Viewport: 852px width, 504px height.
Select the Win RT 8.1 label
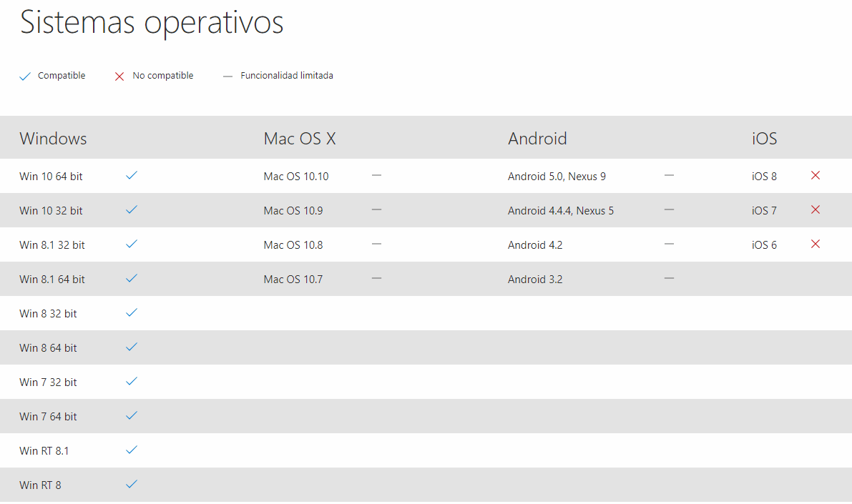(x=44, y=451)
